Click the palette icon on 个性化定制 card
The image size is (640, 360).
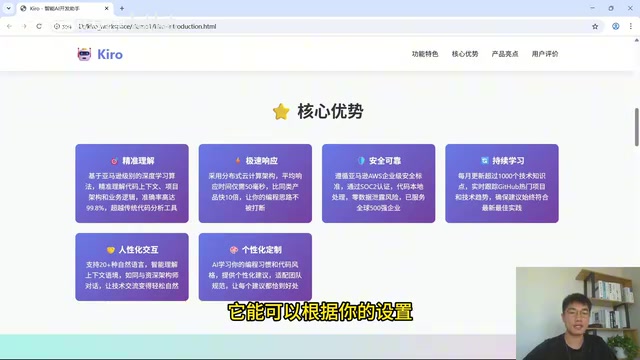pyautogui.click(x=234, y=250)
